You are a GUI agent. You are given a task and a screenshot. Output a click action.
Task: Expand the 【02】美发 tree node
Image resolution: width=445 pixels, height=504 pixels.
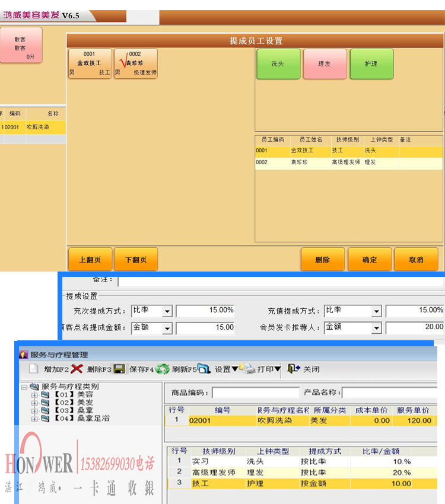(34, 403)
